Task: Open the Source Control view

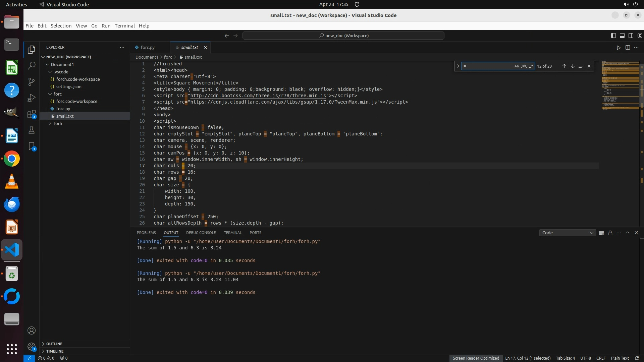Action: (32, 82)
